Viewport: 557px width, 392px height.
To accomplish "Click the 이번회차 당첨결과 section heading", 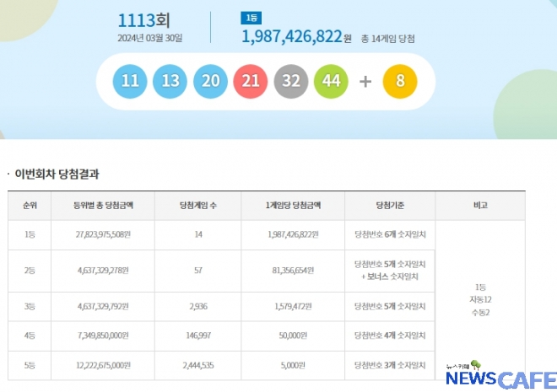I will click(57, 175).
